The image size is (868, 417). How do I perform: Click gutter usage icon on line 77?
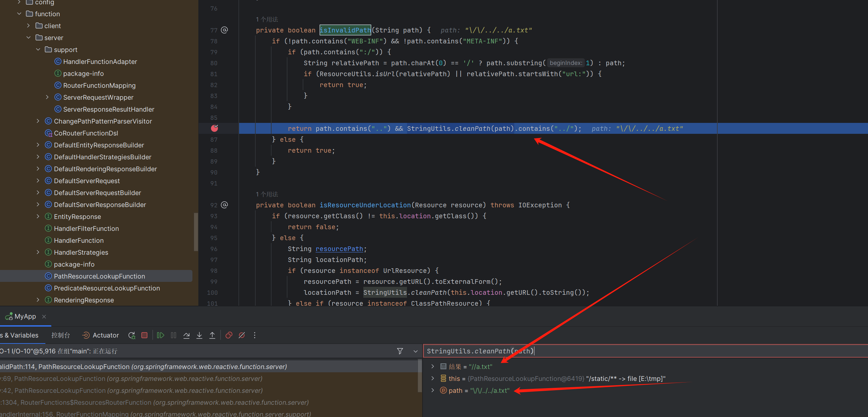225,30
